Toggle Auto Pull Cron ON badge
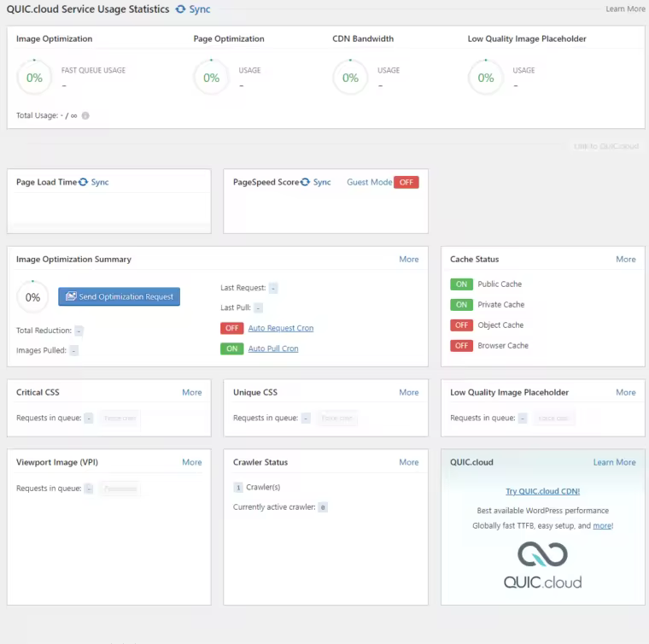This screenshot has height=644, width=649. pos(231,348)
